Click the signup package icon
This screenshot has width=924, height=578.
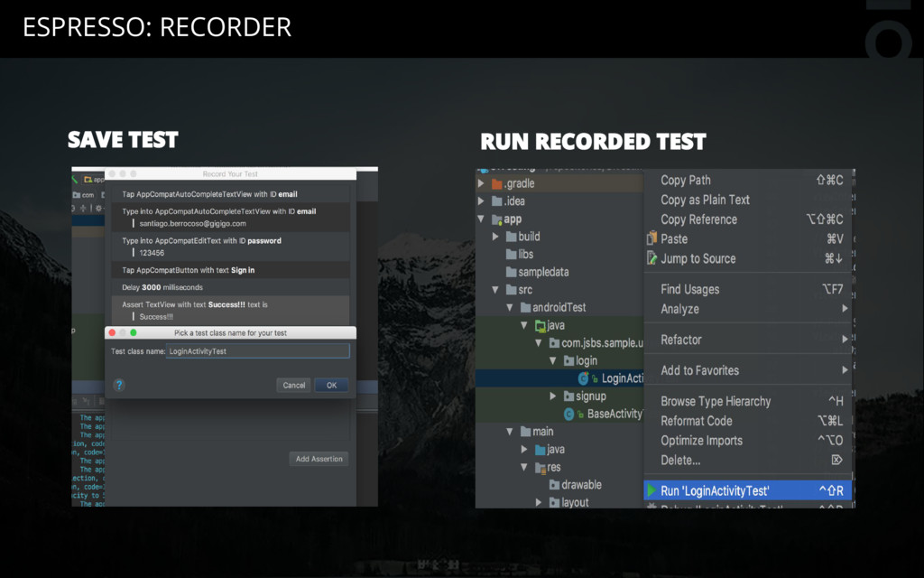tap(568, 396)
